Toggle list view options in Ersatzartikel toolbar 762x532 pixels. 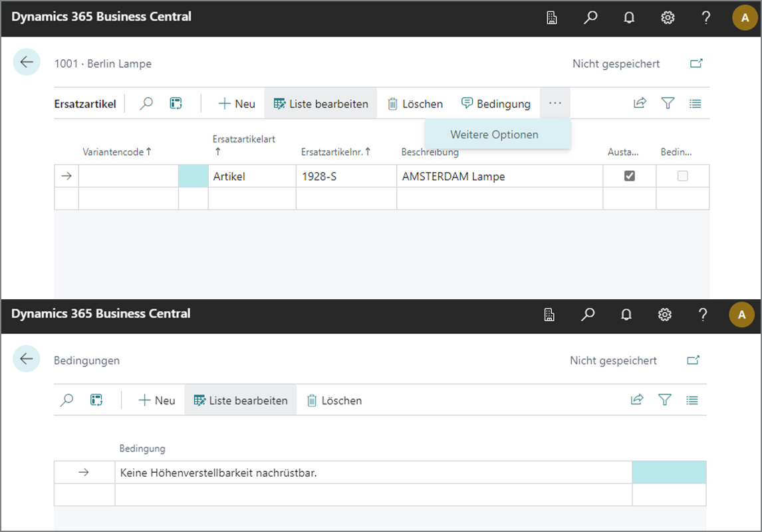click(x=695, y=103)
